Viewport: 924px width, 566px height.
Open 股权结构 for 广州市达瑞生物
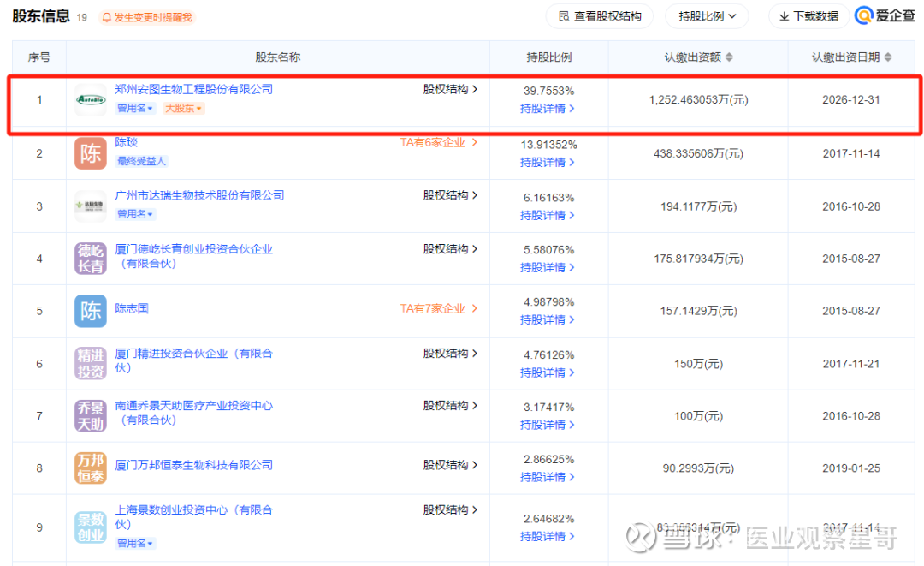[x=450, y=195]
